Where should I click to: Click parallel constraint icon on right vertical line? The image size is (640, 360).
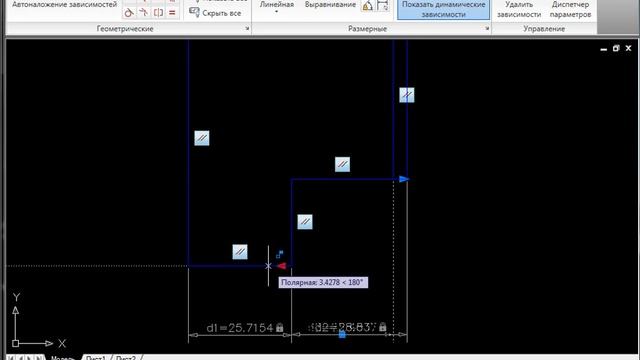coord(407,95)
